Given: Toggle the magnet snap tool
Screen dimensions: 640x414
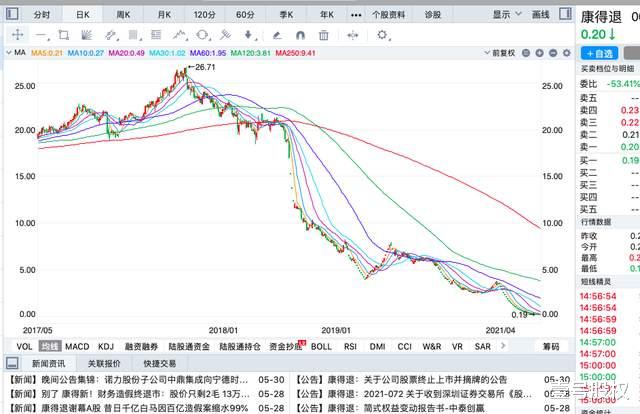Looking at the screenshot, I should point(300,36).
